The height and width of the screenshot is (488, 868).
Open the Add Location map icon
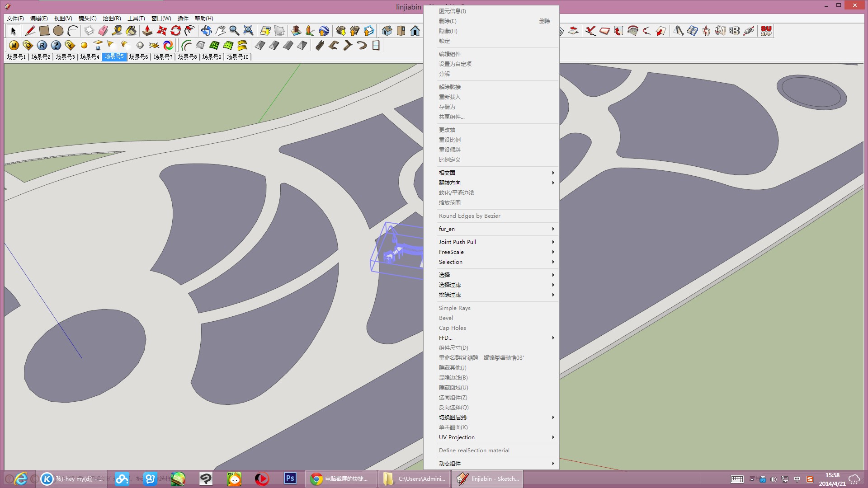pyautogui.click(x=265, y=31)
